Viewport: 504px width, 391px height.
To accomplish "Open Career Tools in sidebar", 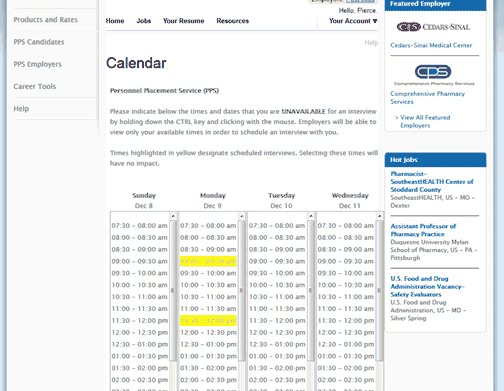I will pyautogui.click(x=35, y=86).
